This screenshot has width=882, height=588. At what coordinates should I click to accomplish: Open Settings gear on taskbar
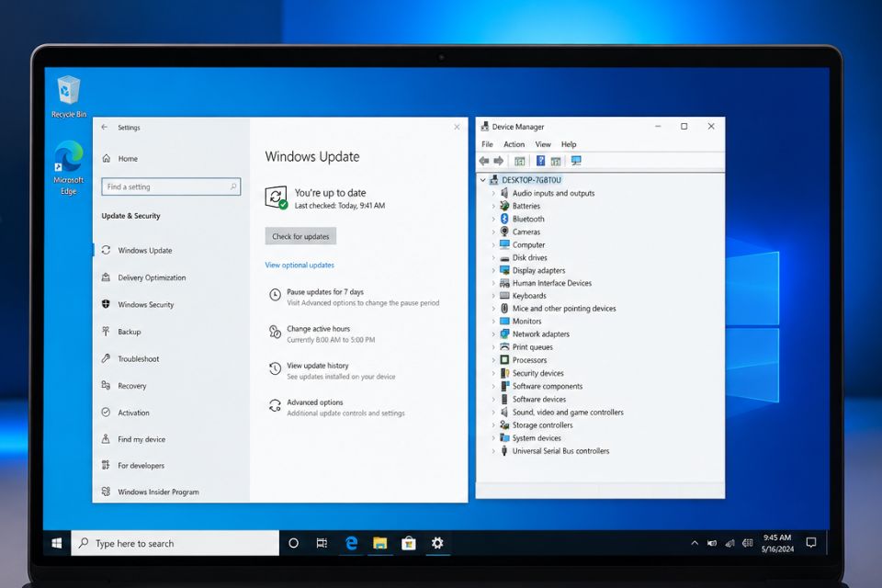point(437,543)
